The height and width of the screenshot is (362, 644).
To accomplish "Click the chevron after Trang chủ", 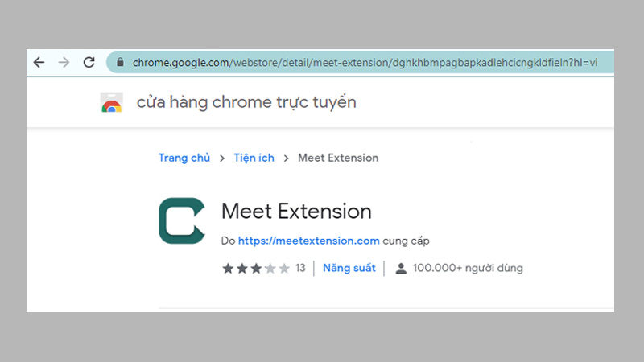I will click(221, 158).
